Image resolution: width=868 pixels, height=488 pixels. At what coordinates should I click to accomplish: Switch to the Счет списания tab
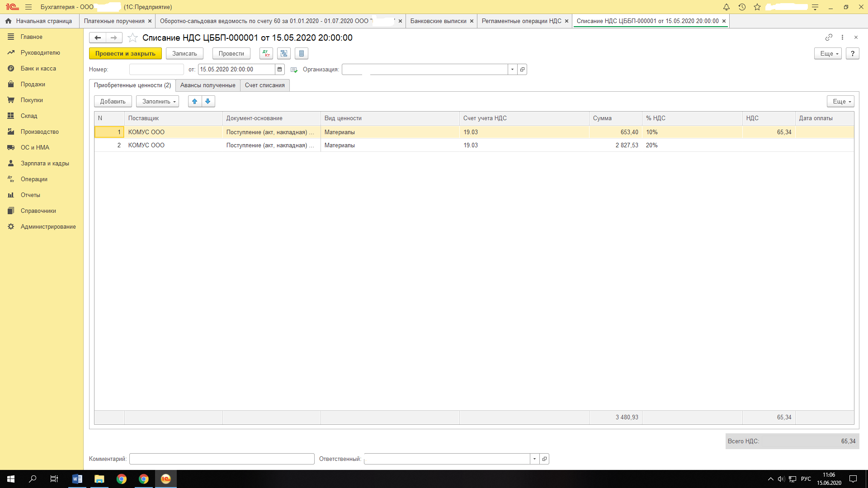click(264, 85)
